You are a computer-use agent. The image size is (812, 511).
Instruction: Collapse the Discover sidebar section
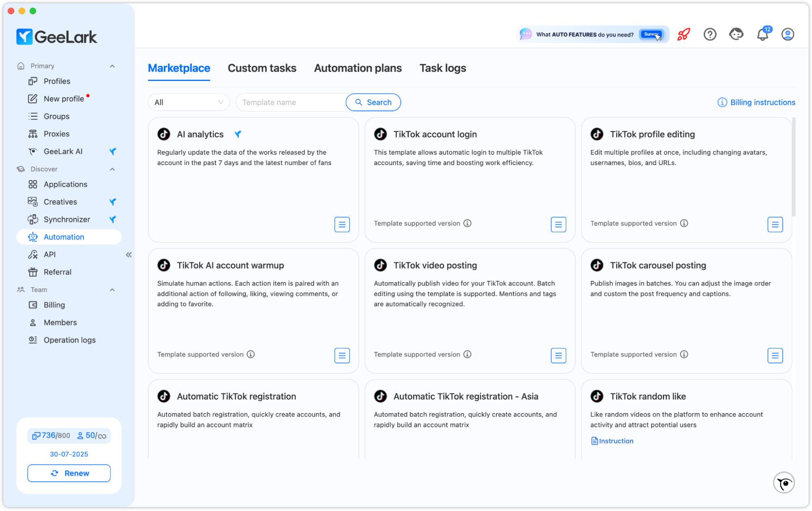click(x=113, y=169)
